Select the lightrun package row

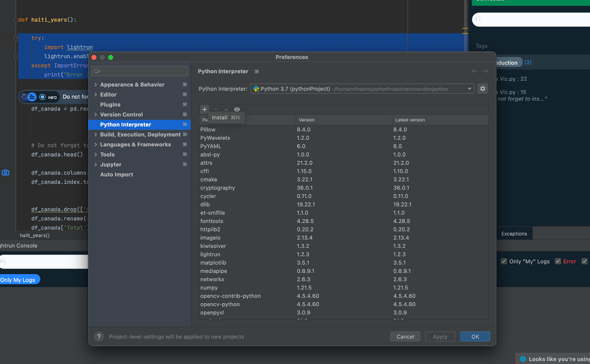(x=343, y=254)
